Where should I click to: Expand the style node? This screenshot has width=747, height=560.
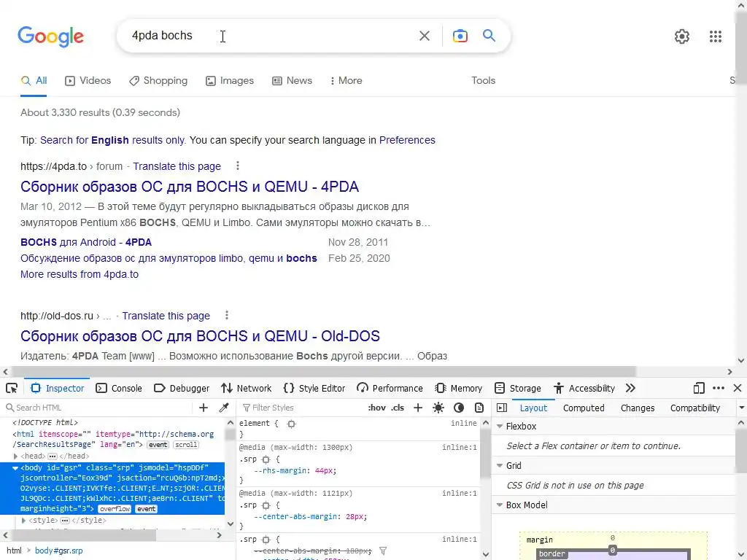(23, 521)
